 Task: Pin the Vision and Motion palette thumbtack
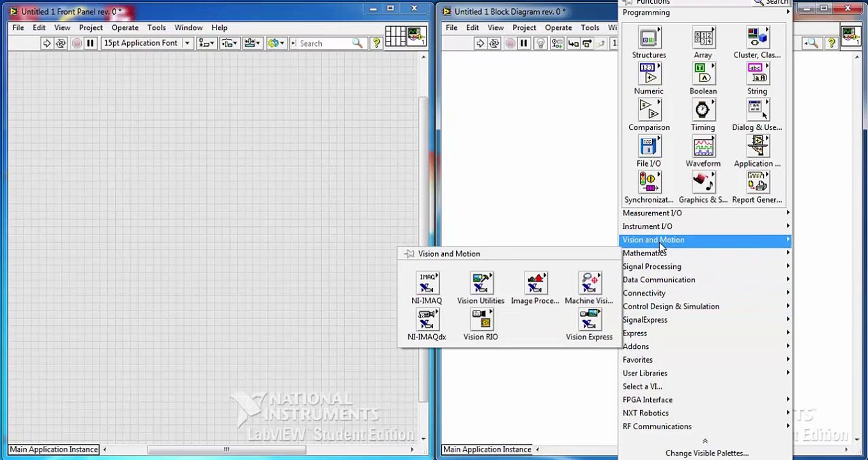[409, 254]
